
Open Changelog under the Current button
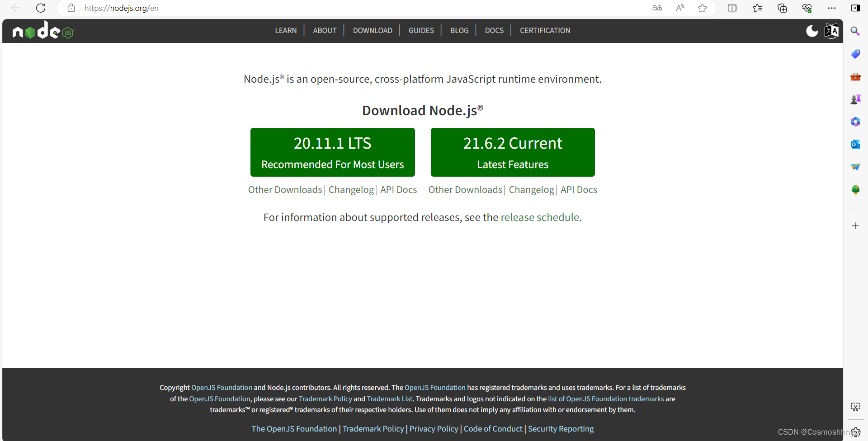pyautogui.click(x=532, y=190)
